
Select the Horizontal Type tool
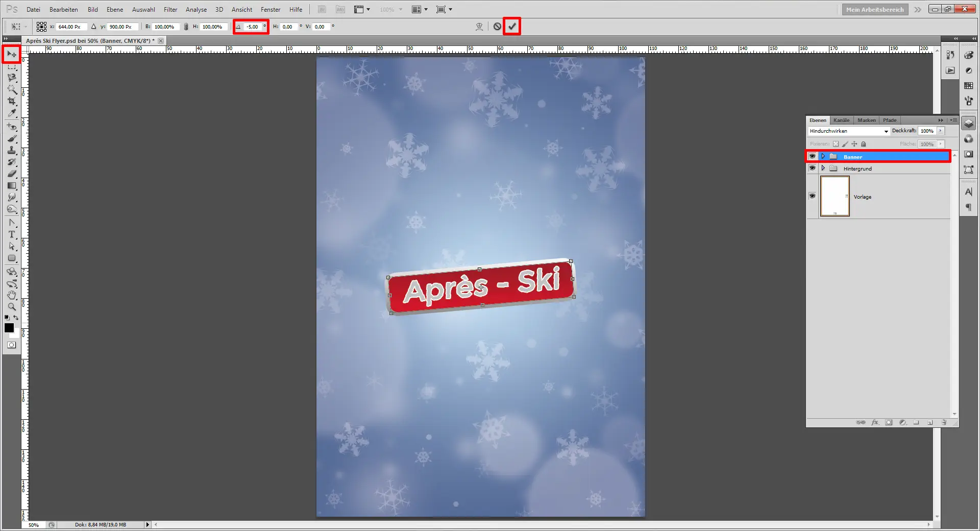[11, 234]
